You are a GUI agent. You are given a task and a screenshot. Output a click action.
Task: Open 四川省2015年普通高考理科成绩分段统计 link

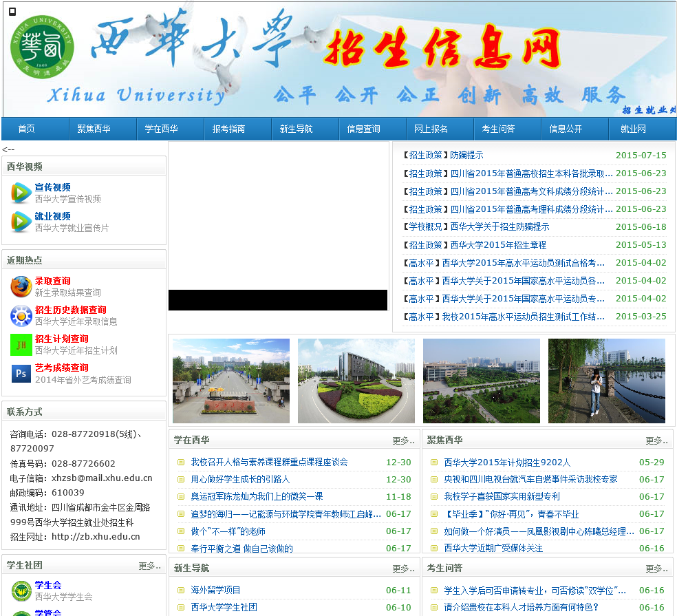532,209
